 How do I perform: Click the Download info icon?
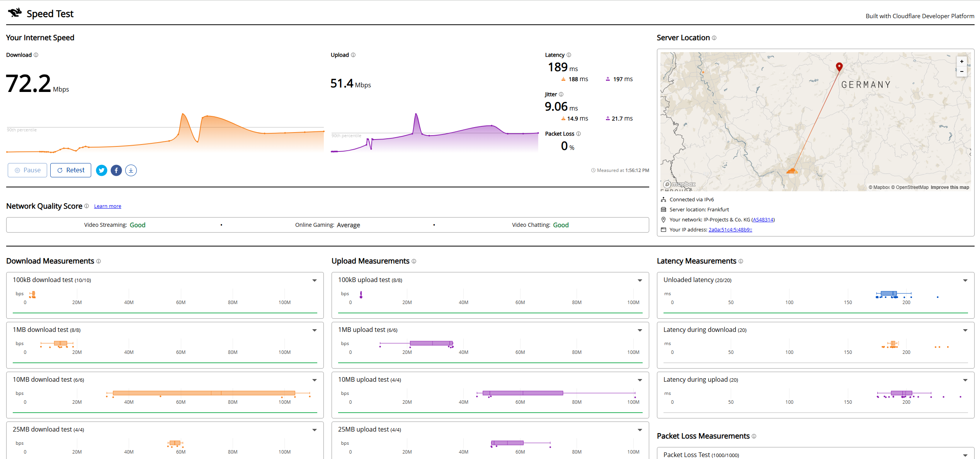(x=36, y=55)
